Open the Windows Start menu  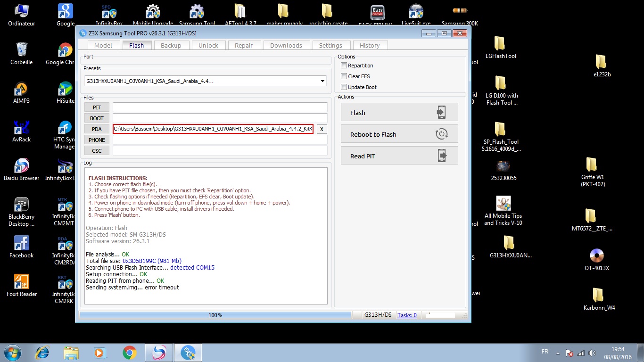pyautogui.click(x=12, y=353)
